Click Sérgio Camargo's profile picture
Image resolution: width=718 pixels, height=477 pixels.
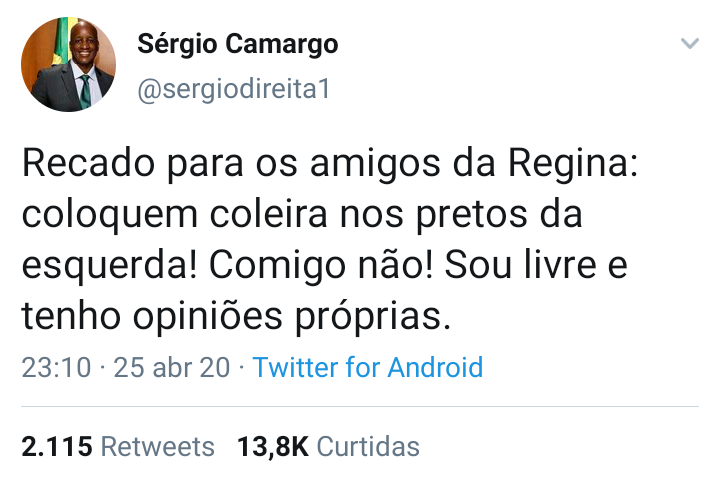pos(68,64)
